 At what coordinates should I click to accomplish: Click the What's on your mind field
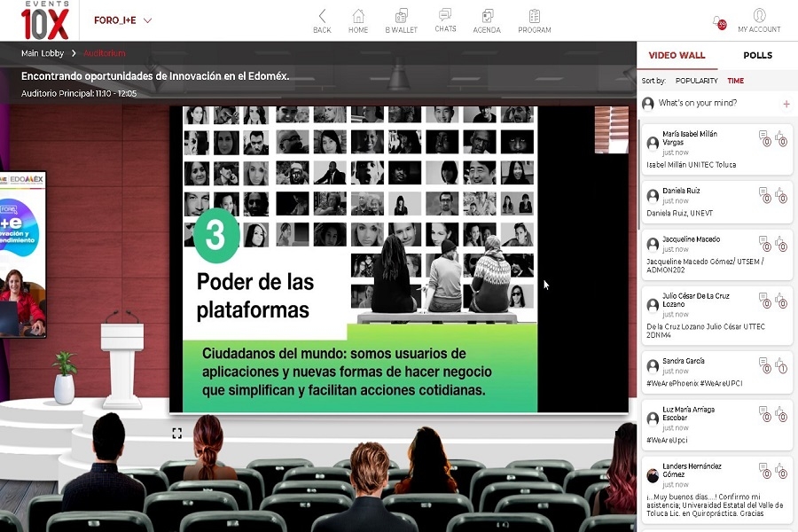[709, 104]
